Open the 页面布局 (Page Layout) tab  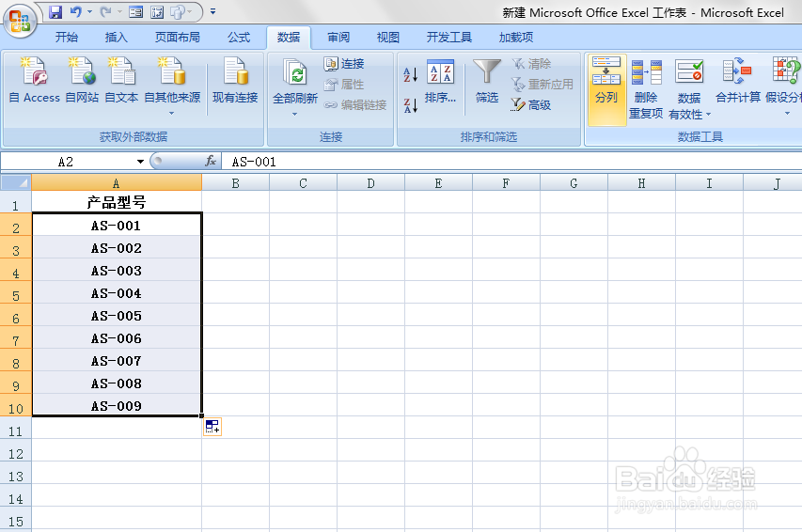[x=178, y=38]
